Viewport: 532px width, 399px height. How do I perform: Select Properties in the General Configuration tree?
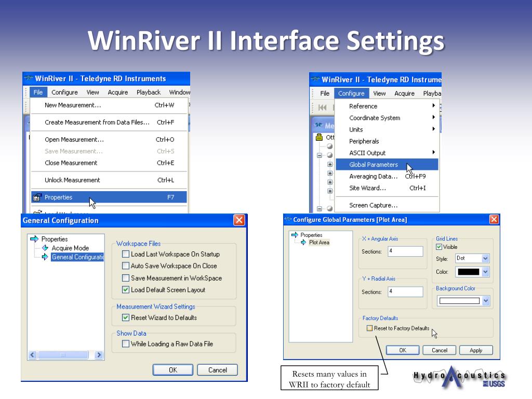54,239
